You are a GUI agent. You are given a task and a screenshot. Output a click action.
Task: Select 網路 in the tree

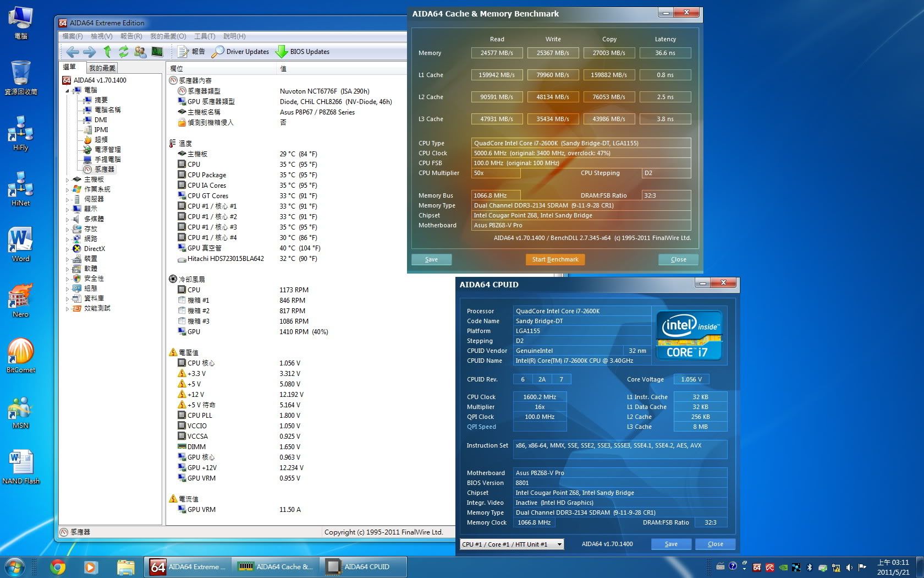pyautogui.click(x=90, y=239)
